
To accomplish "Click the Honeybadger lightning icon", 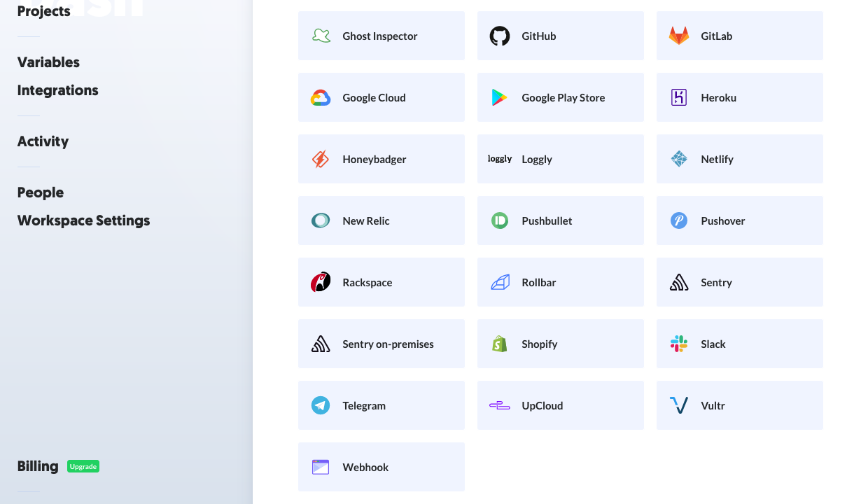I will 321,159.
